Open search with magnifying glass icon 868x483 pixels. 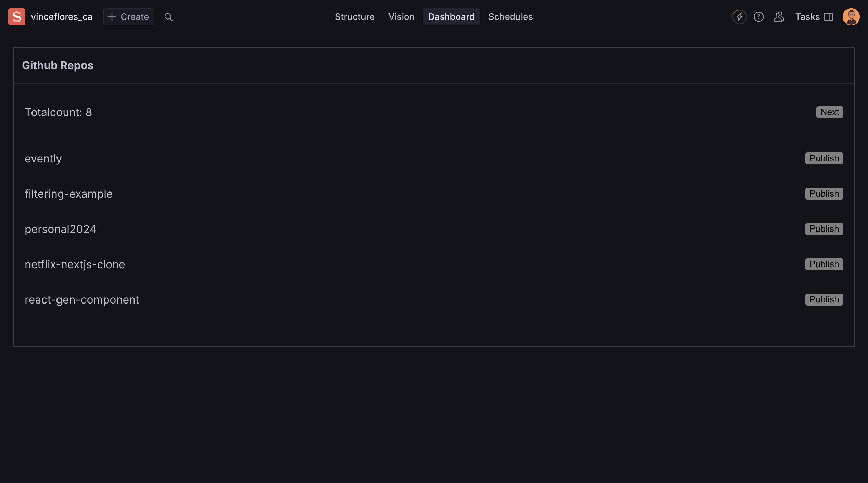click(168, 17)
